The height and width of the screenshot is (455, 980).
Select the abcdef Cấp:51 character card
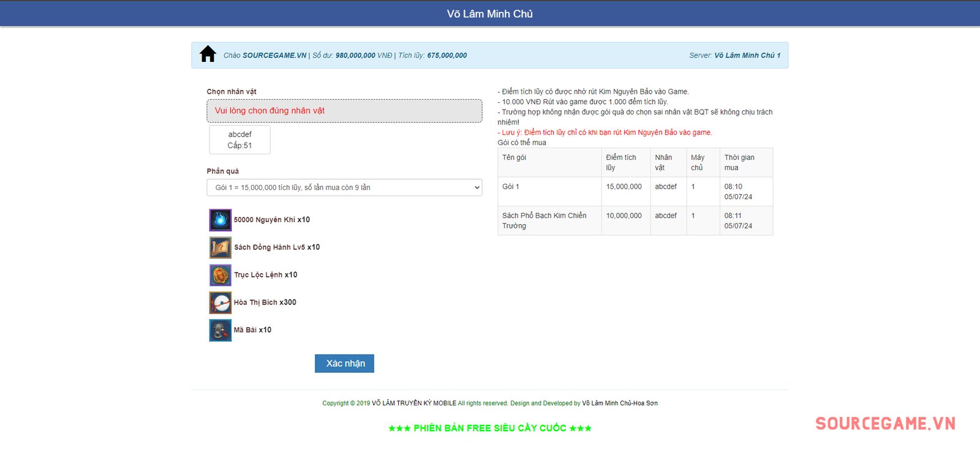point(239,140)
